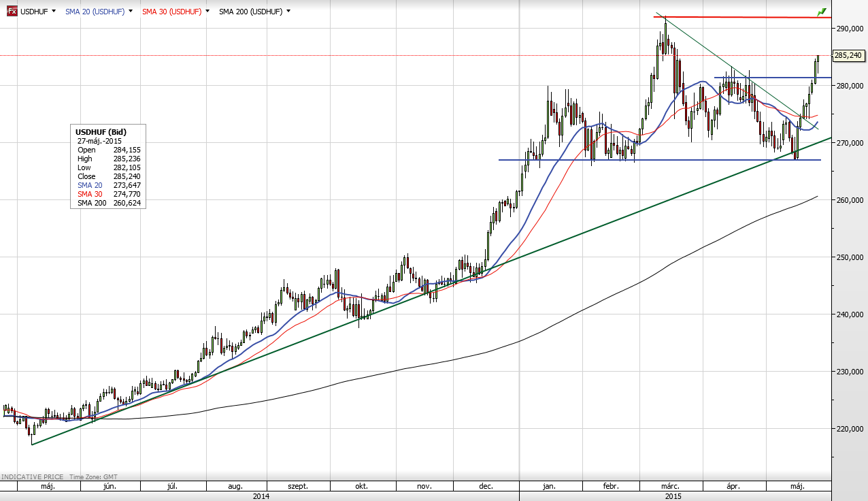Viewport: 868px width, 501px height.
Task: Open the SMA 200 (USDHUF) dropdown arrow
Action: point(288,12)
